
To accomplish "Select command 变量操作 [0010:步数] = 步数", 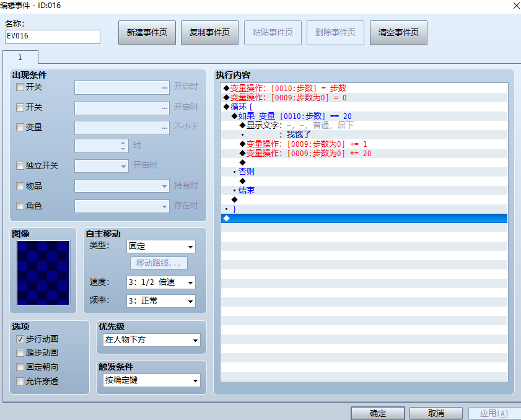I will tap(364, 88).
